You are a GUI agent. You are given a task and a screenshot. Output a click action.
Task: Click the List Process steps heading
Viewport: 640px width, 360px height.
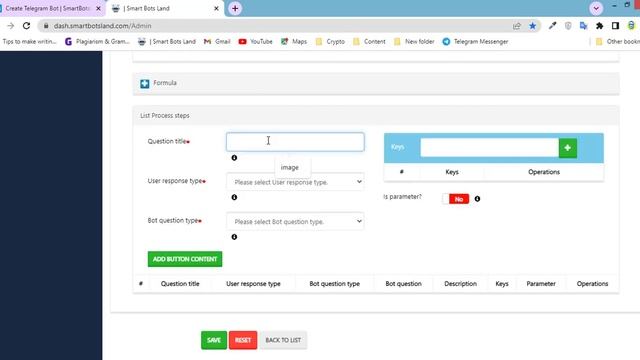pos(165,116)
